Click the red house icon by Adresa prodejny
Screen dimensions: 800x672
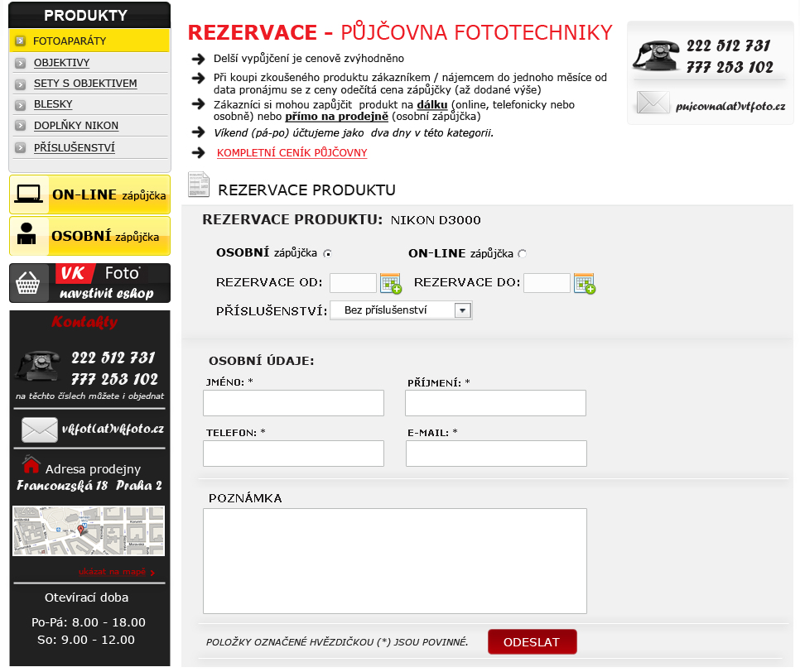coord(31,464)
